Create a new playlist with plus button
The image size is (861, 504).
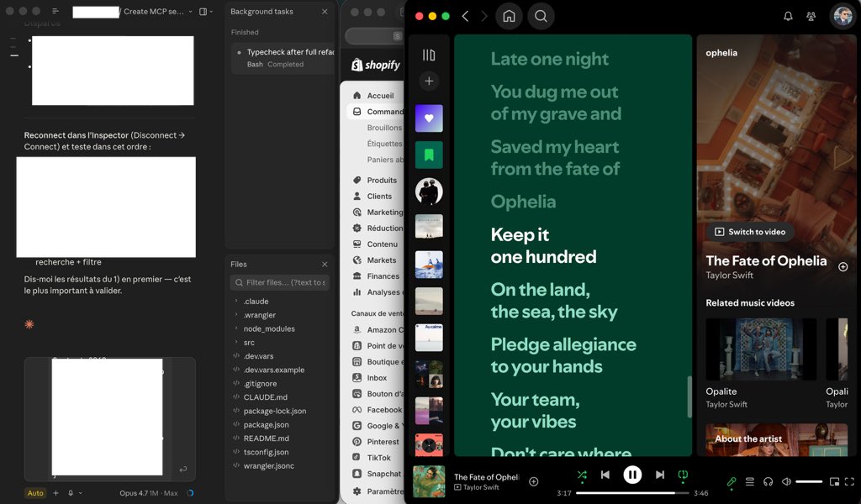(x=429, y=81)
